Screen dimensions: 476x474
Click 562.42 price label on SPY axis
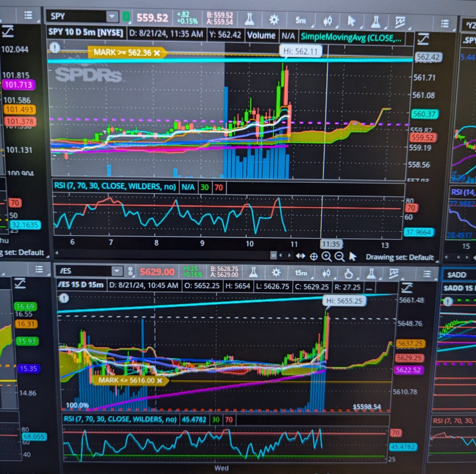point(428,57)
